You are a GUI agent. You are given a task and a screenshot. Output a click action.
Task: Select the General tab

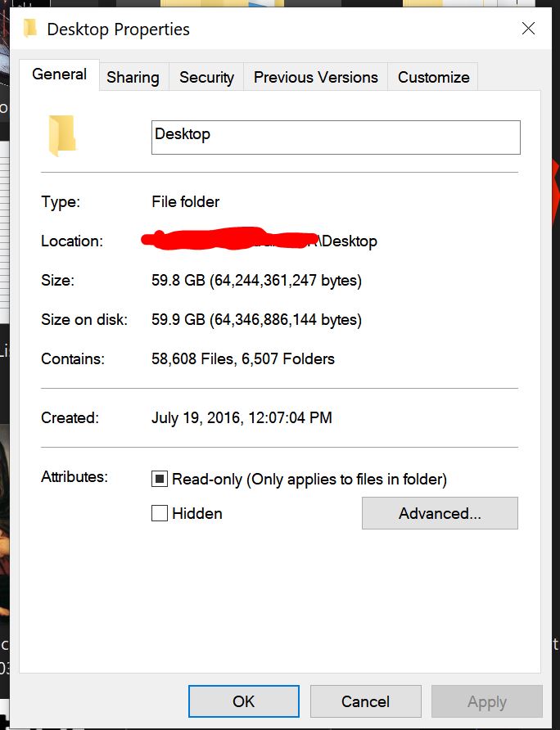pyautogui.click(x=59, y=74)
